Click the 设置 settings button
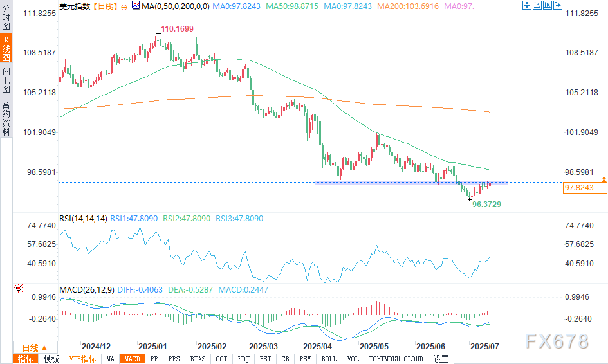The height and width of the screenshot is (364, 608). 441,359
